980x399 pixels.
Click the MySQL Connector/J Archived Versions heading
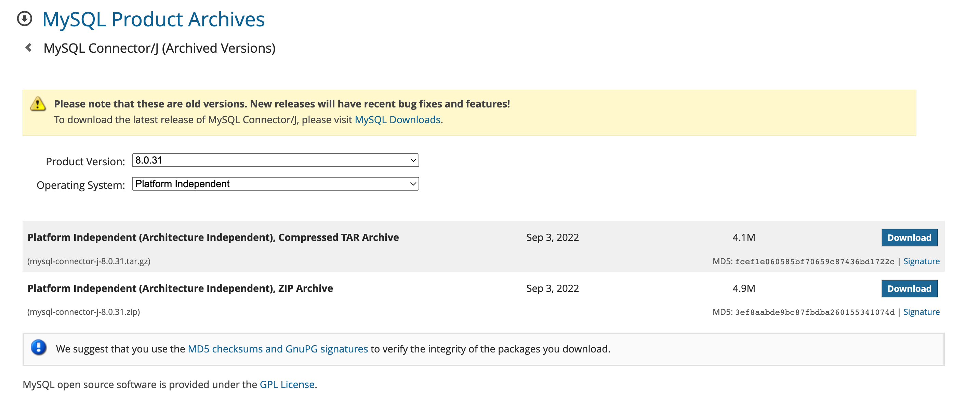point(159,48)
